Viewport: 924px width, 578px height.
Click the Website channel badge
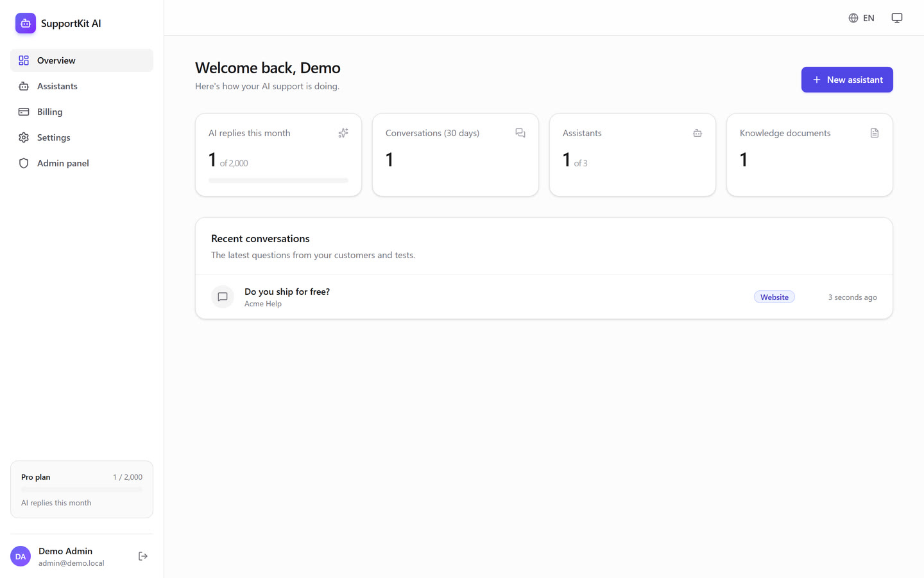(x=774, y=297)
